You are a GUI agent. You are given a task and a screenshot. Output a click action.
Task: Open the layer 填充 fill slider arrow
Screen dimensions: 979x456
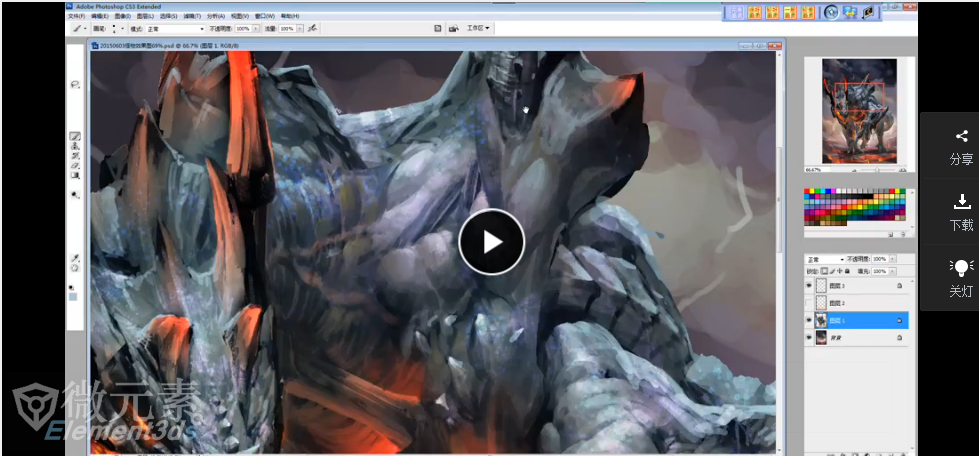892,271
